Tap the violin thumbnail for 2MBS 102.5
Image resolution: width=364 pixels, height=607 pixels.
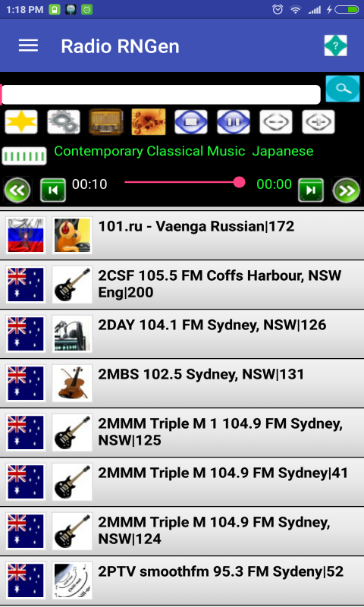coord(72,383)
